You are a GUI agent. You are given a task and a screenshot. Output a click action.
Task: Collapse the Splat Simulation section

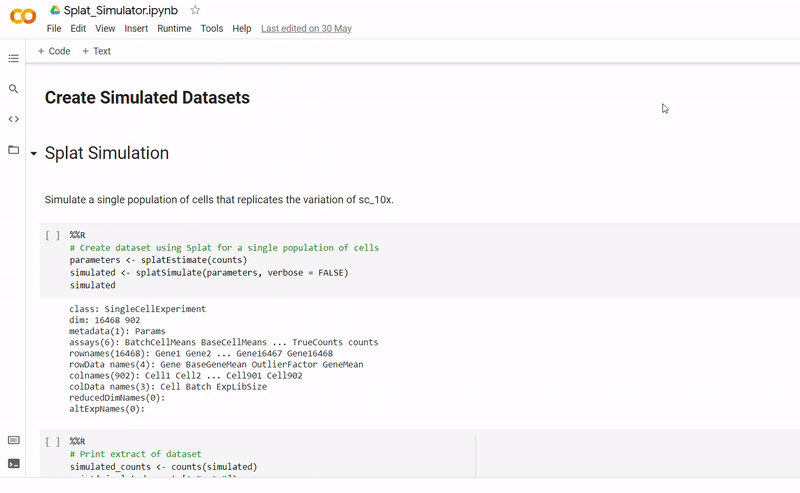pos(34,153)
